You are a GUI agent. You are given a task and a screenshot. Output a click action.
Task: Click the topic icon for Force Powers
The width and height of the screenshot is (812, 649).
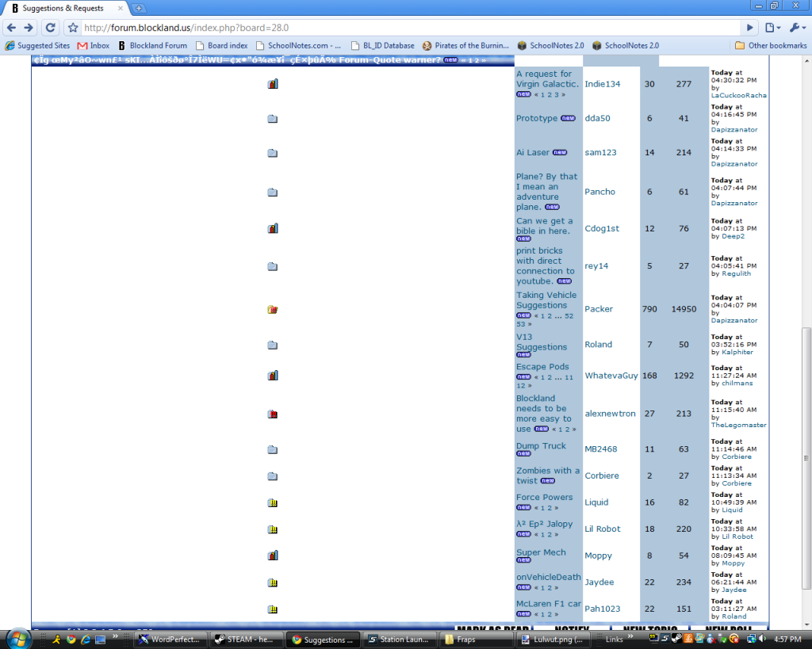[273, 502]
